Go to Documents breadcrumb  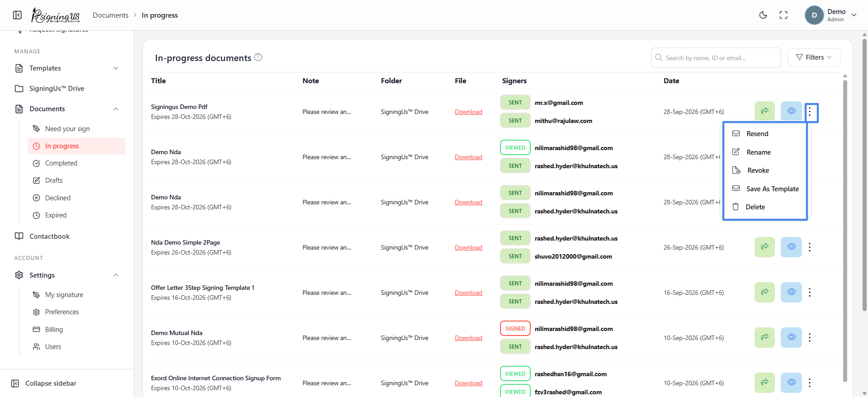(110, 15)
